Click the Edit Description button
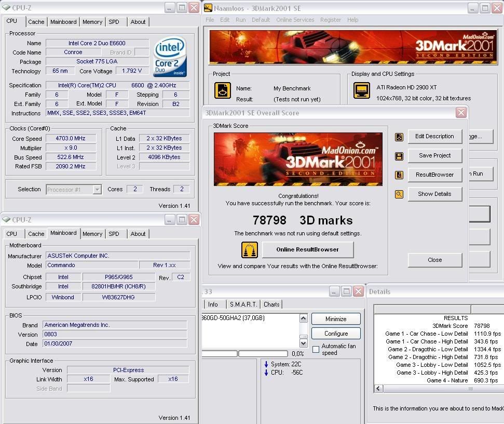 coord(434,137)
